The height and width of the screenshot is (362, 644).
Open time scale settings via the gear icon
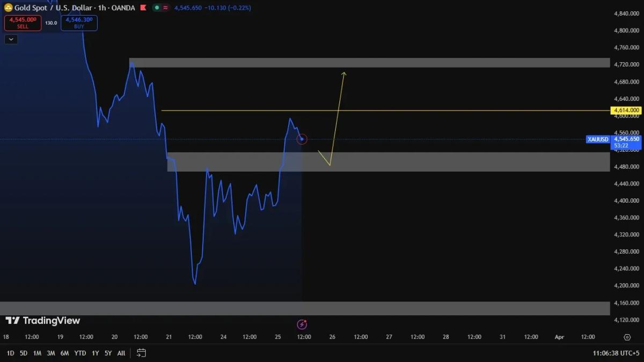[x=627, y=337]
